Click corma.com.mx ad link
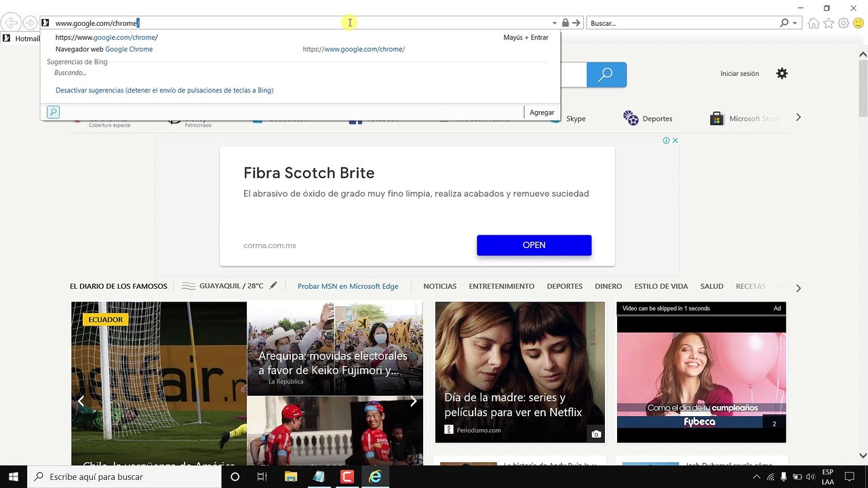Viewport: 868px width, 488px height. pos(270,245)
